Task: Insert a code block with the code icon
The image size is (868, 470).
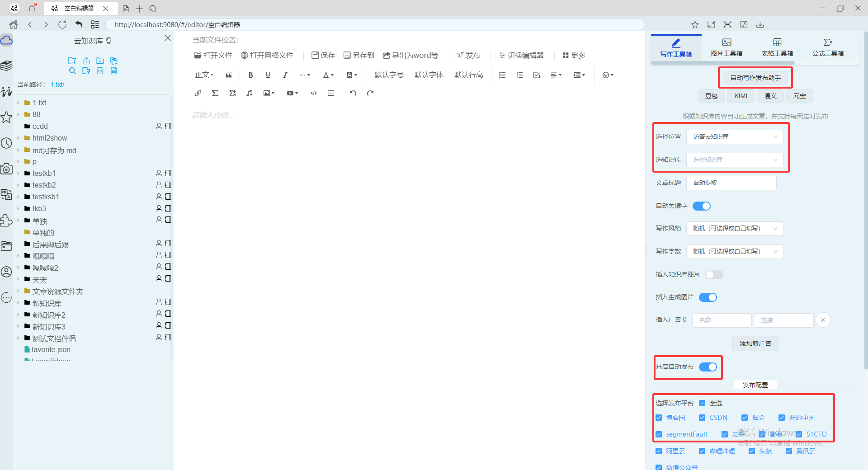Action: (x=314, y=93)
